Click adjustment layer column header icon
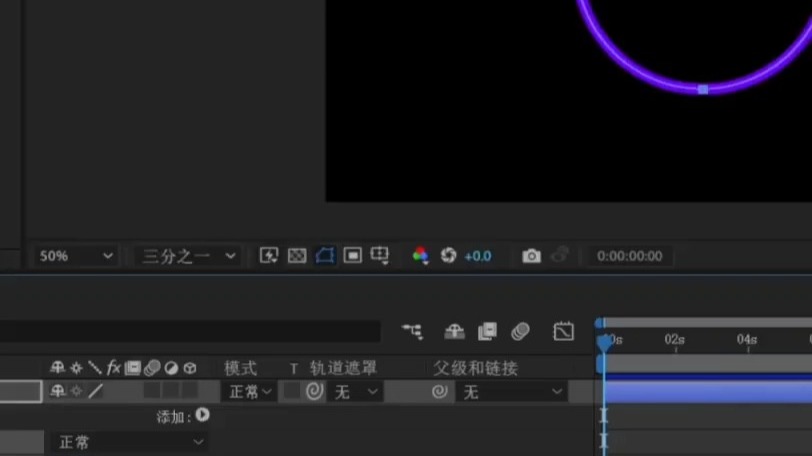This screenshot has width=812, height=456. [x=171, y=368]
